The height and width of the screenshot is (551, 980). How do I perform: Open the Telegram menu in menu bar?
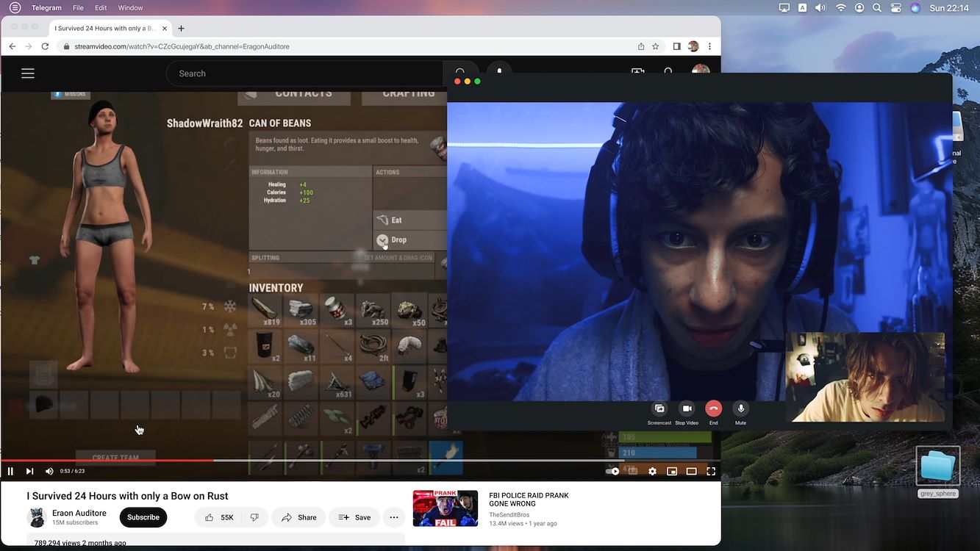pos(46,8)
